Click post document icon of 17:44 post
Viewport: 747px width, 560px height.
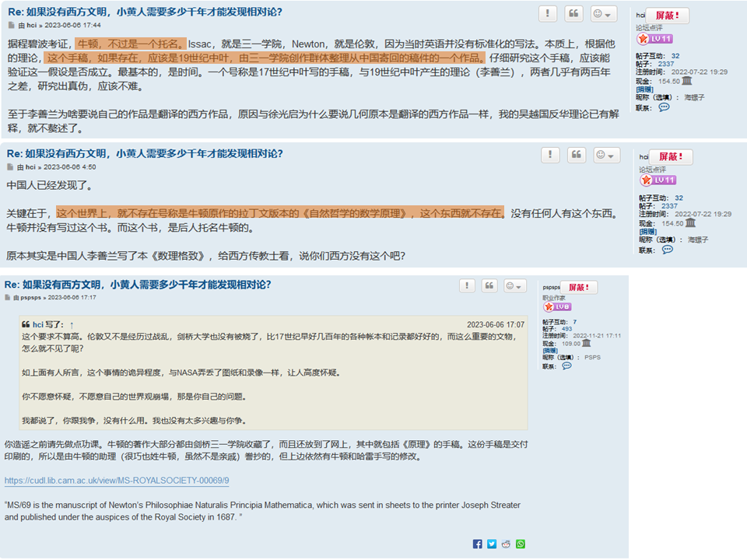[12, 25]
